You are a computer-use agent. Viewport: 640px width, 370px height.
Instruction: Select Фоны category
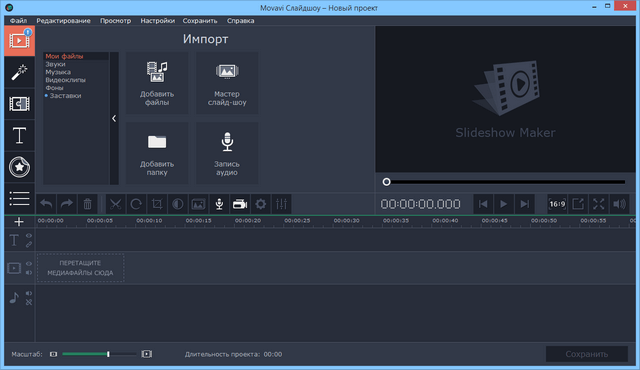(54, 88)
